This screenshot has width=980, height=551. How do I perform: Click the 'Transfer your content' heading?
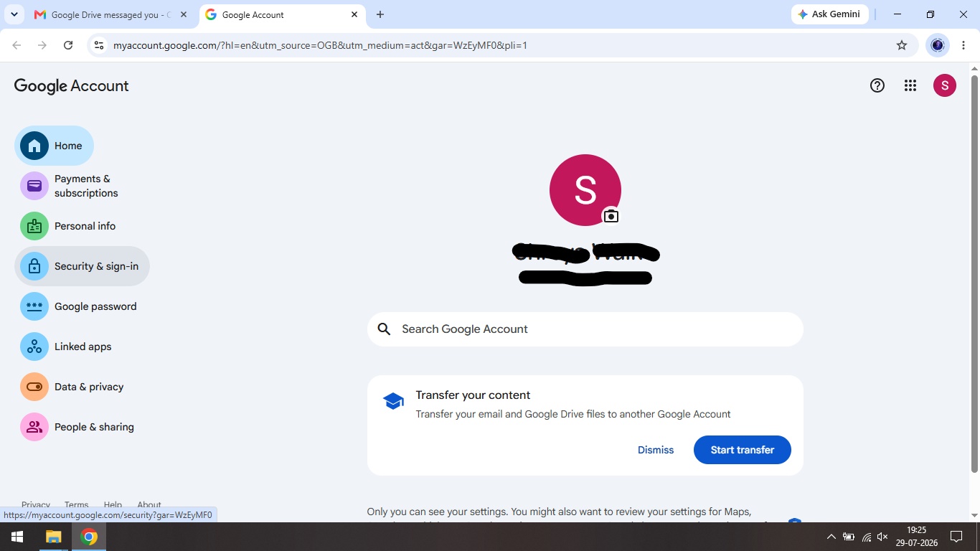click(473, 395)
